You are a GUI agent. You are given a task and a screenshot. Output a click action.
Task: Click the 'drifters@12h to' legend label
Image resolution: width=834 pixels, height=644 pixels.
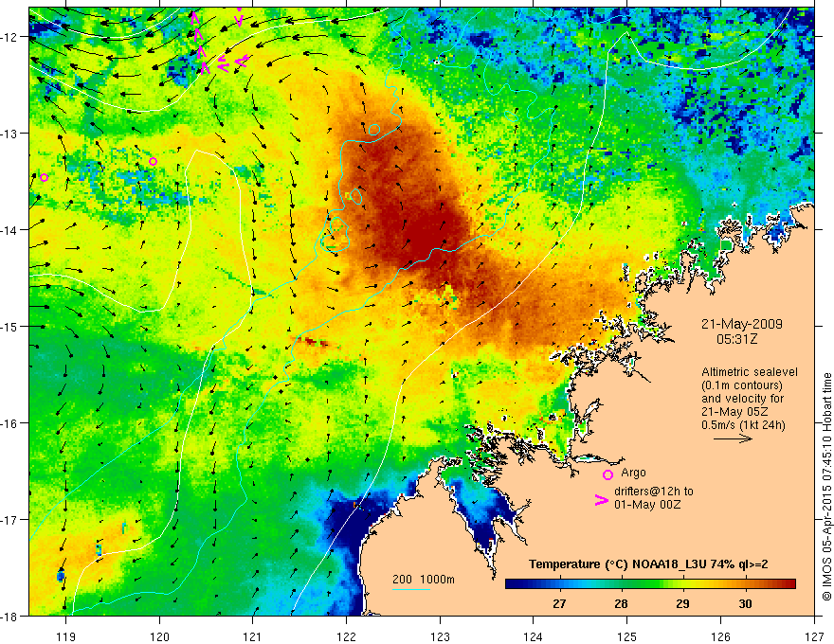click(x=654, y=491)
